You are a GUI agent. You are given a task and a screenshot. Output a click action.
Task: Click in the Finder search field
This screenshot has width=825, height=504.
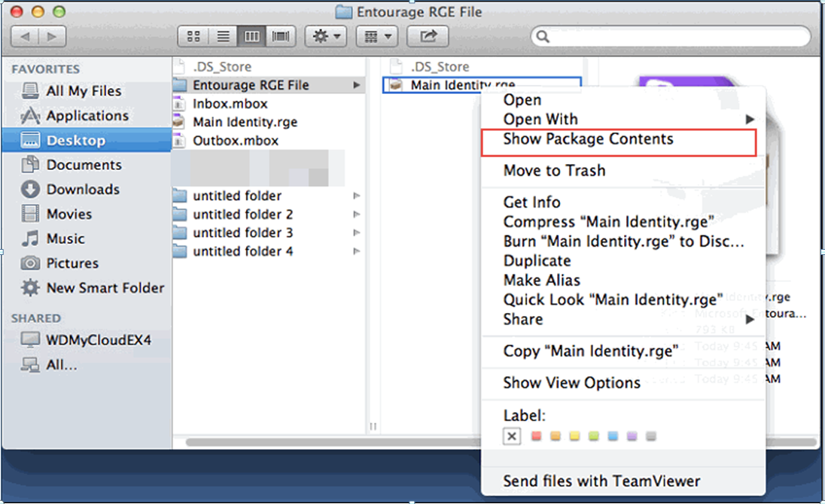(x=671, y=36)
